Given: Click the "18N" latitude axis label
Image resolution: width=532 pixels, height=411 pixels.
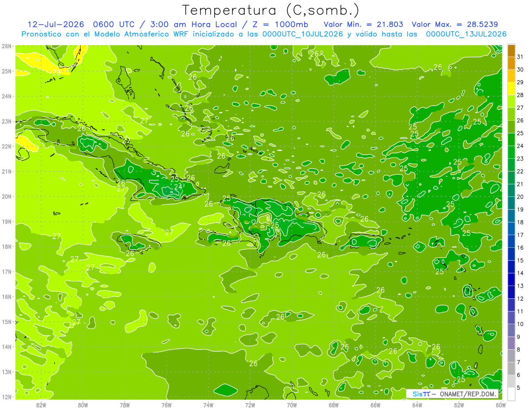Looking at the screenshot, I should (7, 247).
